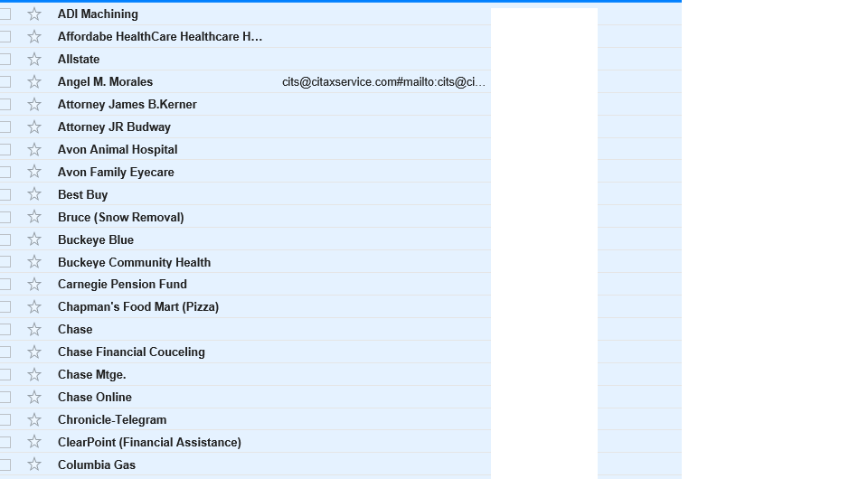Viewport: 868px width, 488px height.
Task: Tick the checkbox for Allstate
Action: pos(5,60)
